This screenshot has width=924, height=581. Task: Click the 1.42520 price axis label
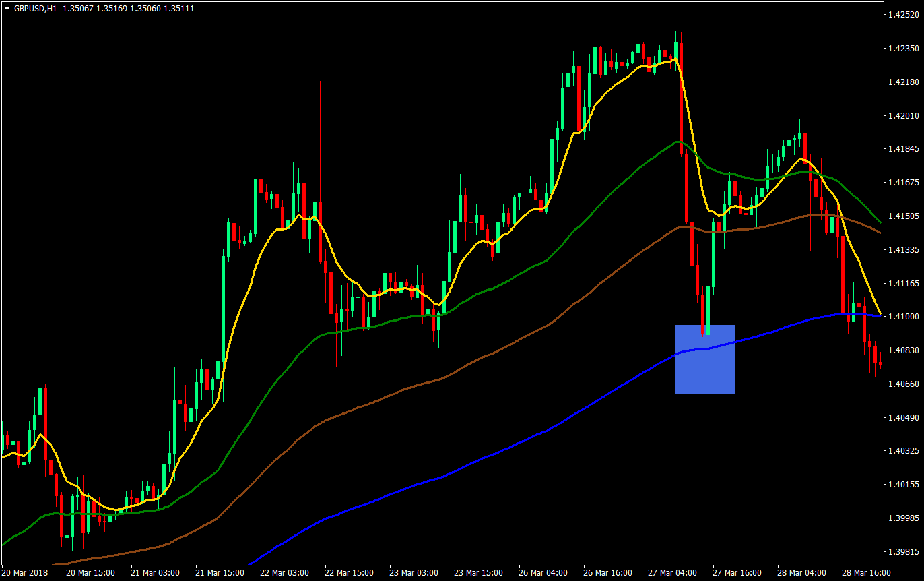click(904, 15)
